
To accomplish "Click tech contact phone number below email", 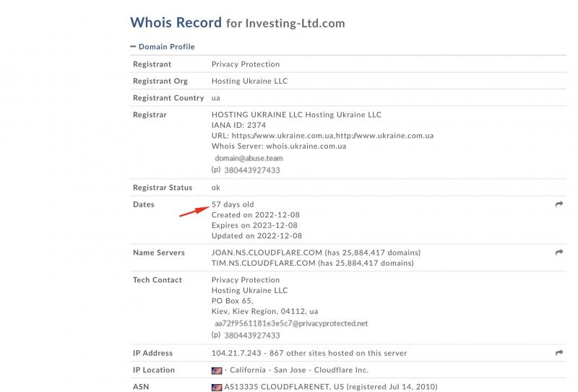I will (x=252, y=335).
